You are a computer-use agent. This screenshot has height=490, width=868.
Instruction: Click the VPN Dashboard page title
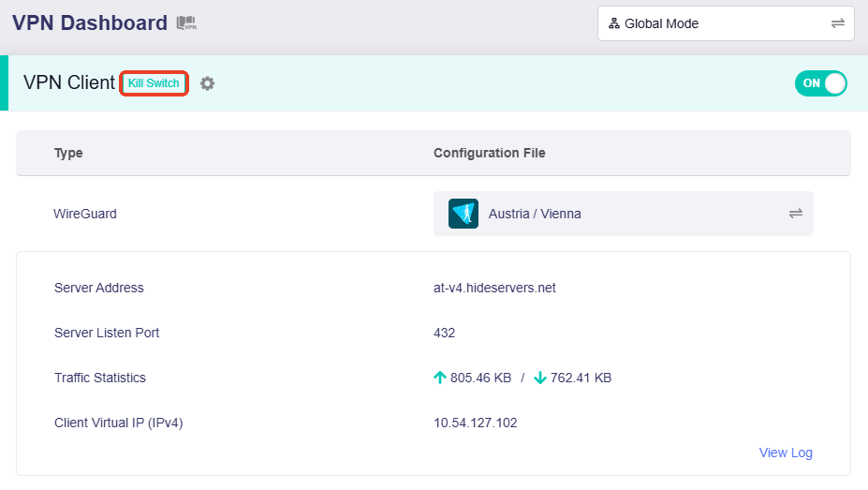point(90,23)
